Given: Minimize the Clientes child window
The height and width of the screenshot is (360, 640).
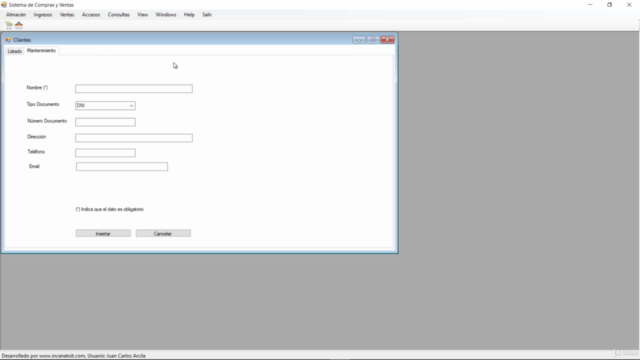Looking at the screenshot, I should pos(359,40).
